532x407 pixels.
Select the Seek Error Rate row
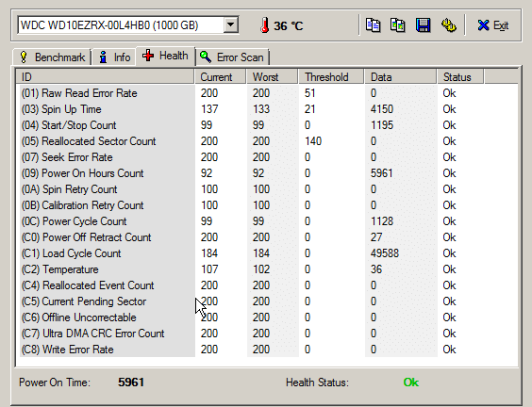click(x=268, y=157)
